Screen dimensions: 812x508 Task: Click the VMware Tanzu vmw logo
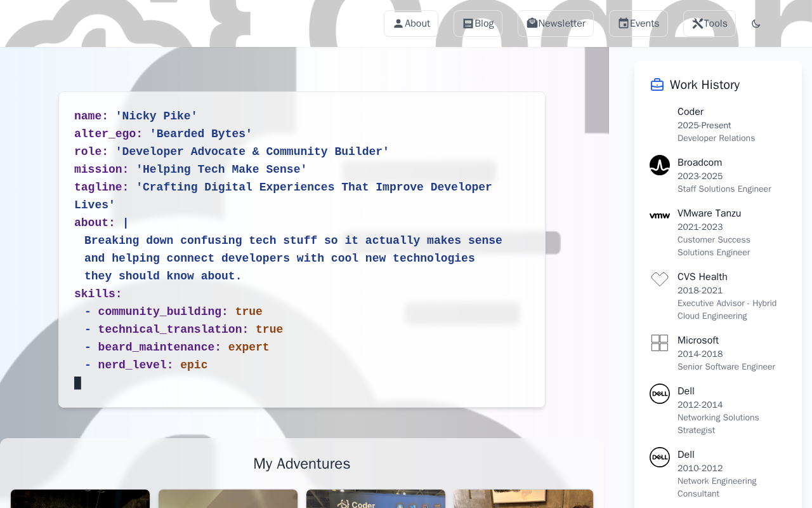click(x=660, y=216)
